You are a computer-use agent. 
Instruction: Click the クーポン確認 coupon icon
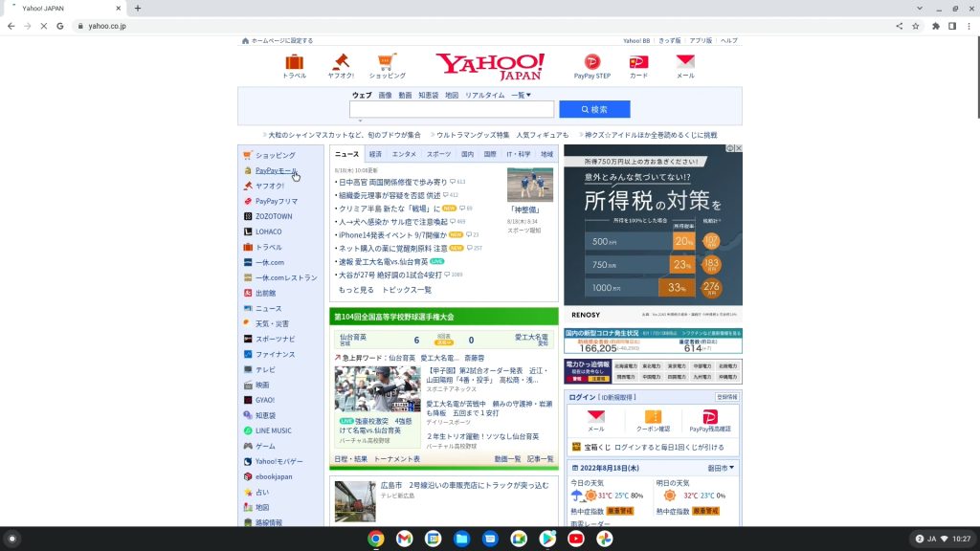coord(653,417)
